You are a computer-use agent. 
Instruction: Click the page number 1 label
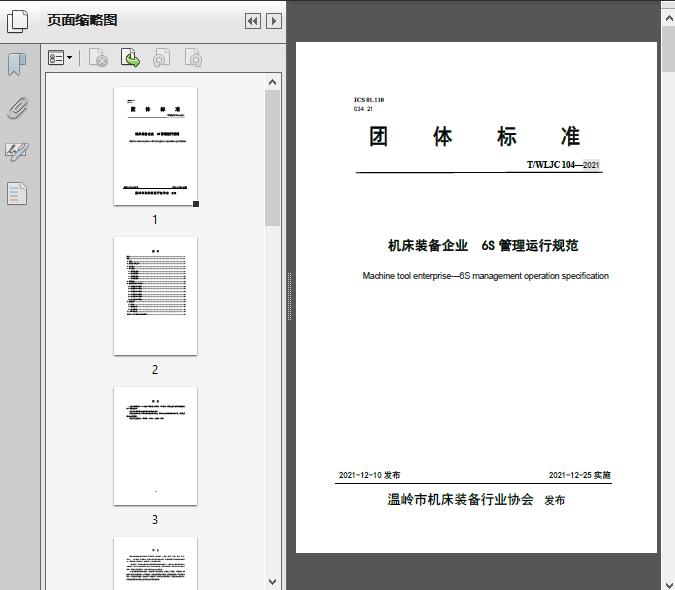155,220
